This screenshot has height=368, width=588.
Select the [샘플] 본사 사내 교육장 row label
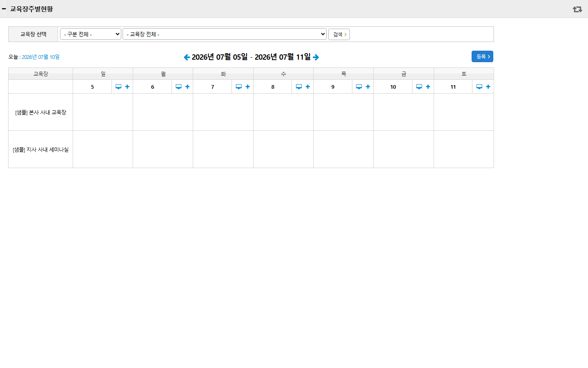pos(41,112)
